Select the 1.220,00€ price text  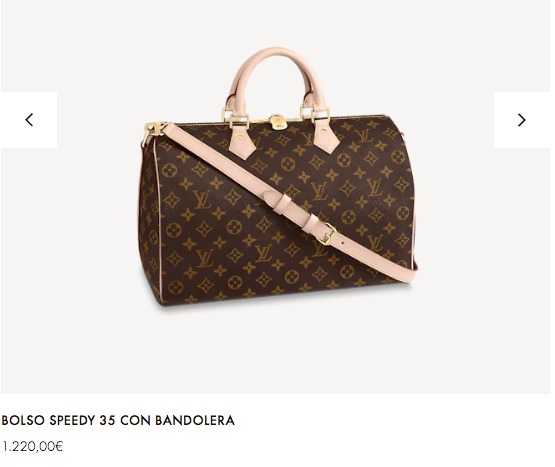coord(32,446)
